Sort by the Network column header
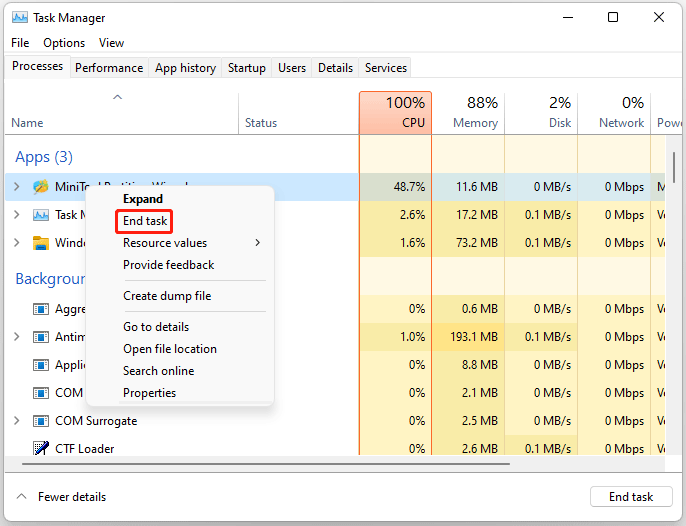This screenshot has width=686, height=526. click(614, 113)
